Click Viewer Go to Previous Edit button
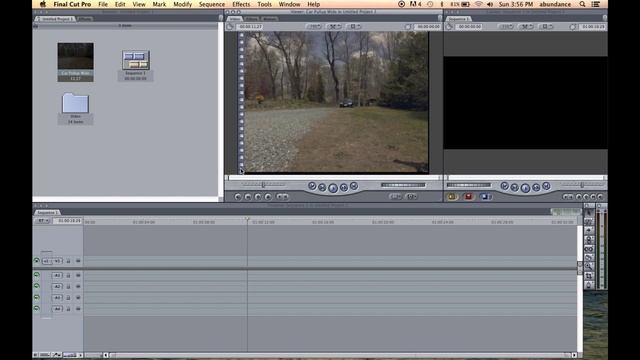Screen dimensions: 640x360 pos(312,186)
